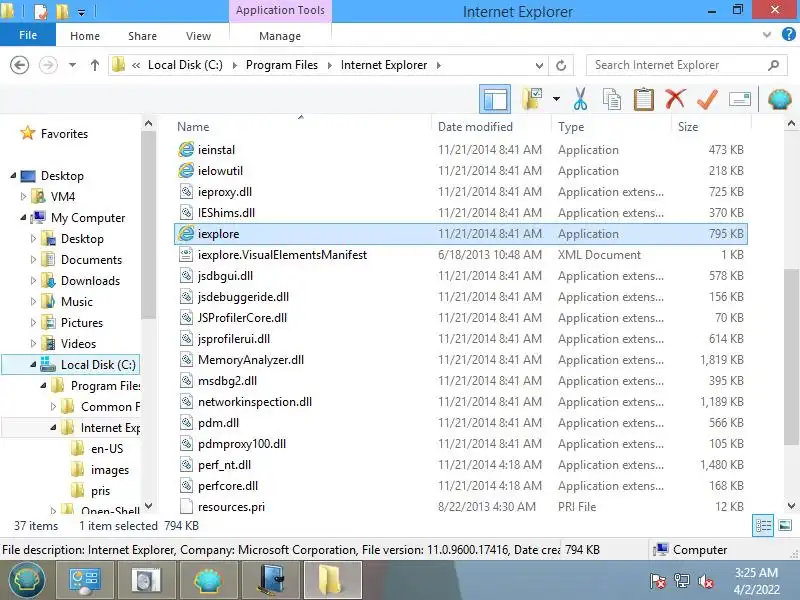Screen dimensions: 800x600
Task: Click the Forward navigation button
Action: (x=48, y=65)
